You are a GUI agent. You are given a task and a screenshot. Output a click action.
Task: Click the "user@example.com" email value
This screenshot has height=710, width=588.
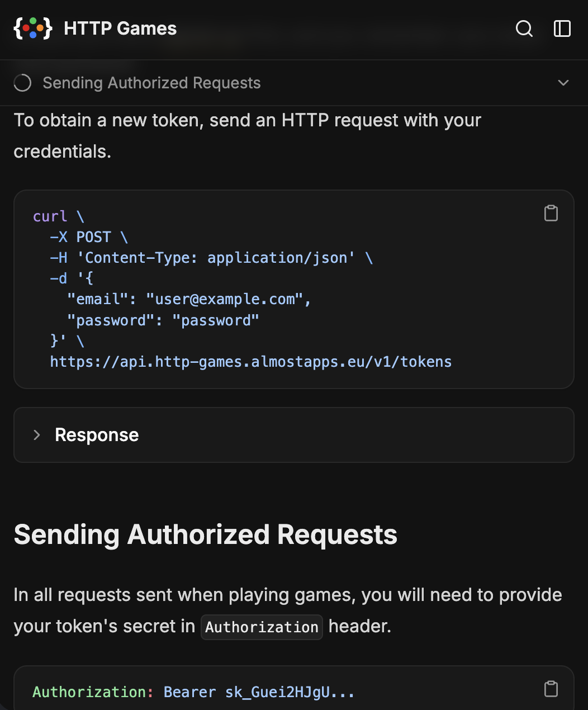(x=225, y=299)
